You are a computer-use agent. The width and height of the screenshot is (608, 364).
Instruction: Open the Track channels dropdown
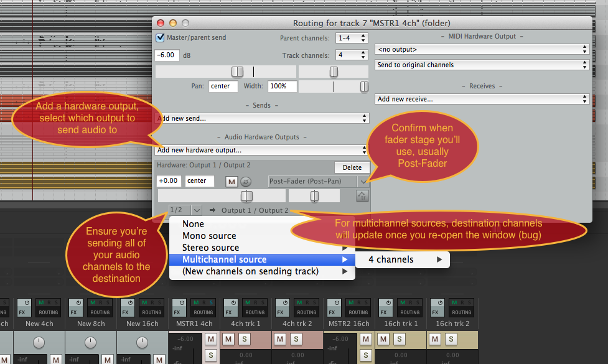pos(352,55)
